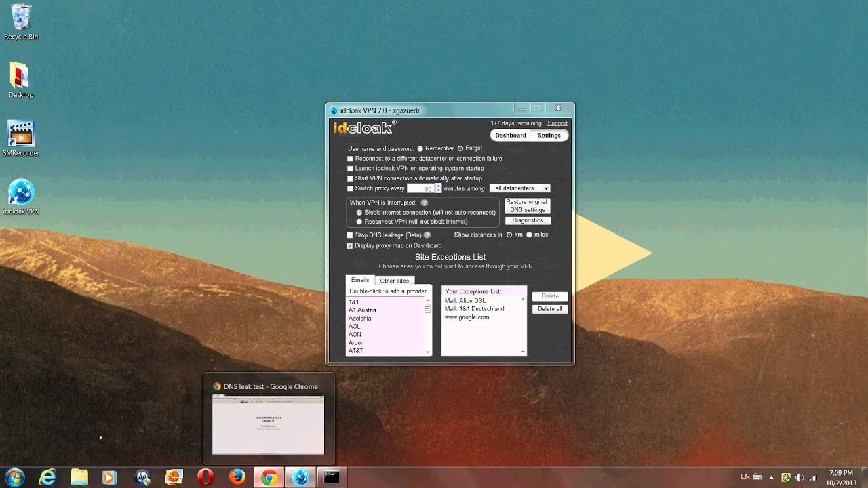
Task: Select 'Arcor' in the providers list
Action: pyautogui.click(x=356, y=343)
